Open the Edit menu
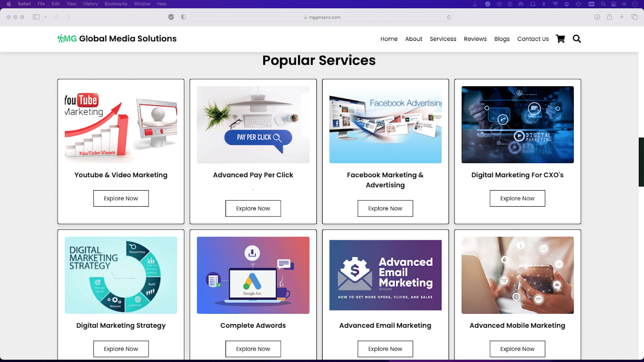The image size is (644, 362). point(55,4)
